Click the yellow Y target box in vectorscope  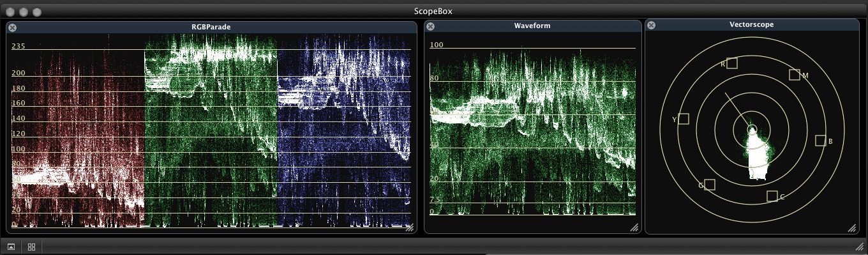pyautogui.click(x=684, y=119)
